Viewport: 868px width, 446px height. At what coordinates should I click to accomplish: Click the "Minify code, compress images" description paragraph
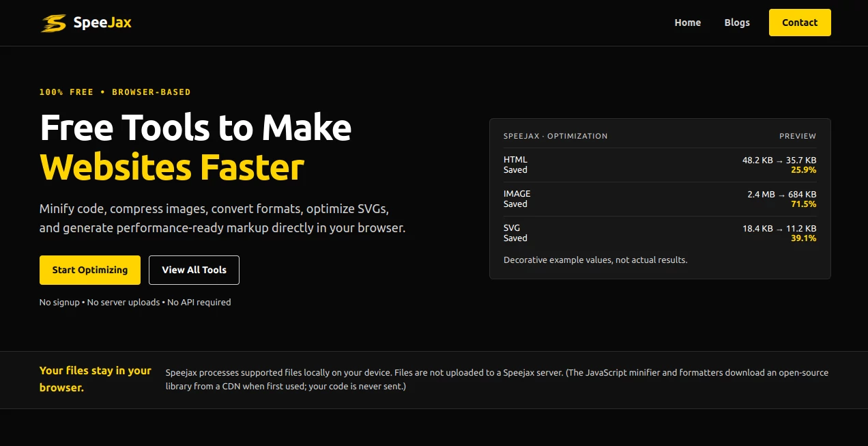[x=222, y=218]
